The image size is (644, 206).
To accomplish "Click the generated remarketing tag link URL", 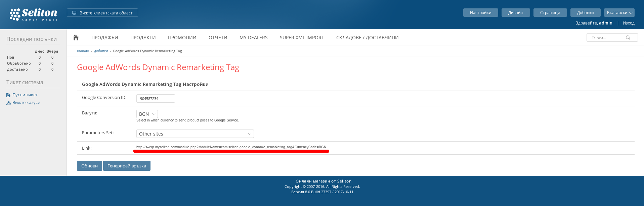I will click(231, 147).
